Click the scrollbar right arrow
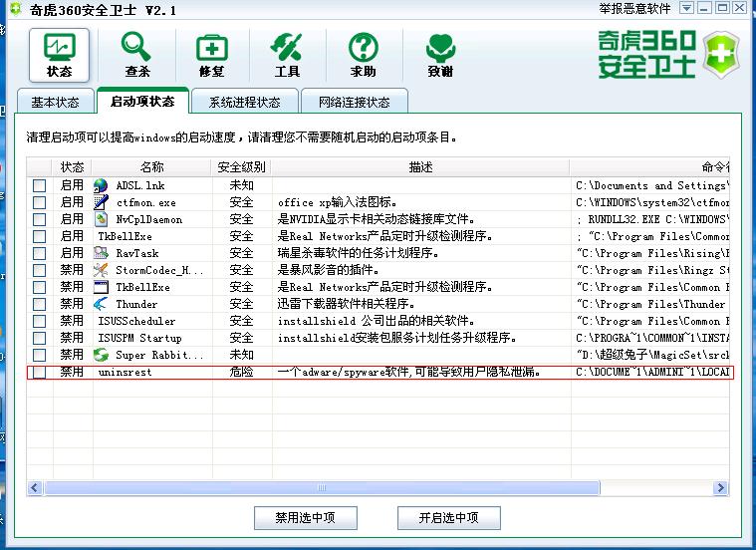The image size is (756, 550). 721,488
